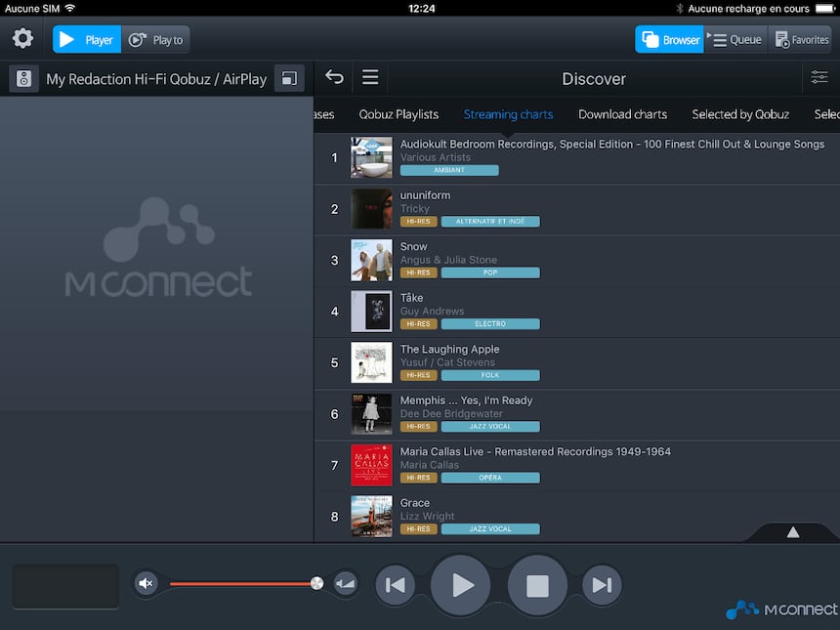Mute the volume with speaker icon
Image resolution: width=840 pixels, height=630 pixels.
click(x=146, y=583)
